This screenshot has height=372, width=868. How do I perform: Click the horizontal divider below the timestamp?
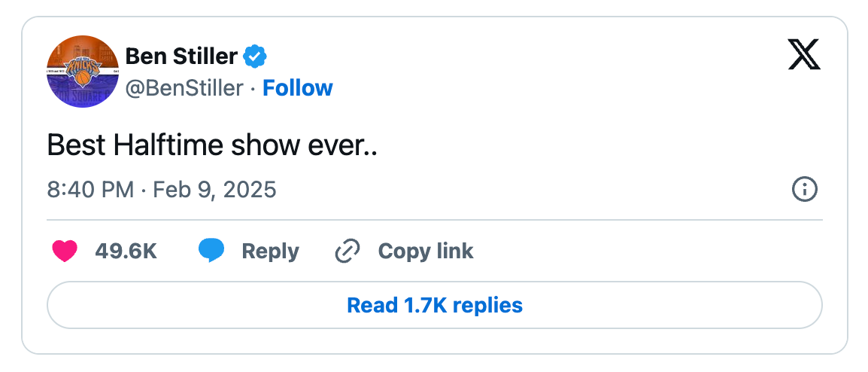[435, 220]
